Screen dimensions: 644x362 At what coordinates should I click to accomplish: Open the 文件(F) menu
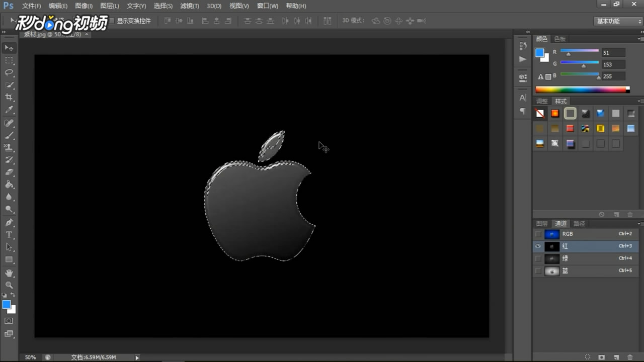tap(31, 6)
